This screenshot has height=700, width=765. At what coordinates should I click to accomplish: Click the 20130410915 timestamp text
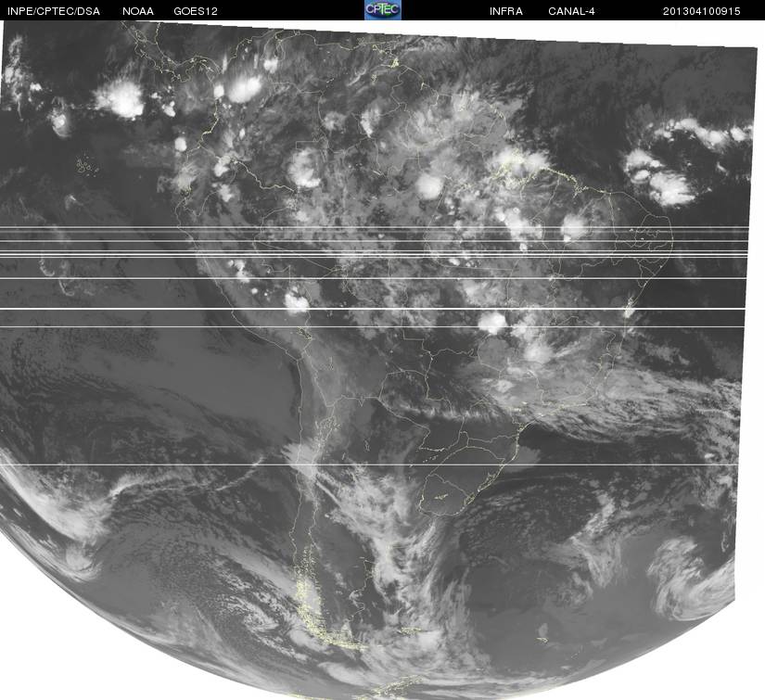(x=701, y=11)
